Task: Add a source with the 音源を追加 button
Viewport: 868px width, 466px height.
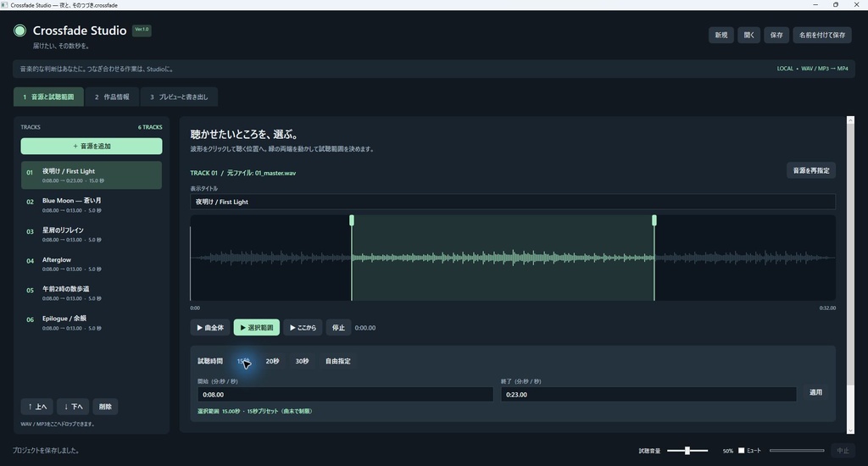Action: tap(92, 146)
